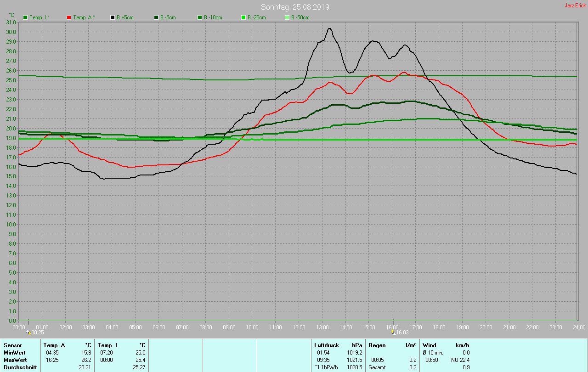Click the B -50cm light green legend square
Viewport: 588px width, 372px height.
click(287, 17)
